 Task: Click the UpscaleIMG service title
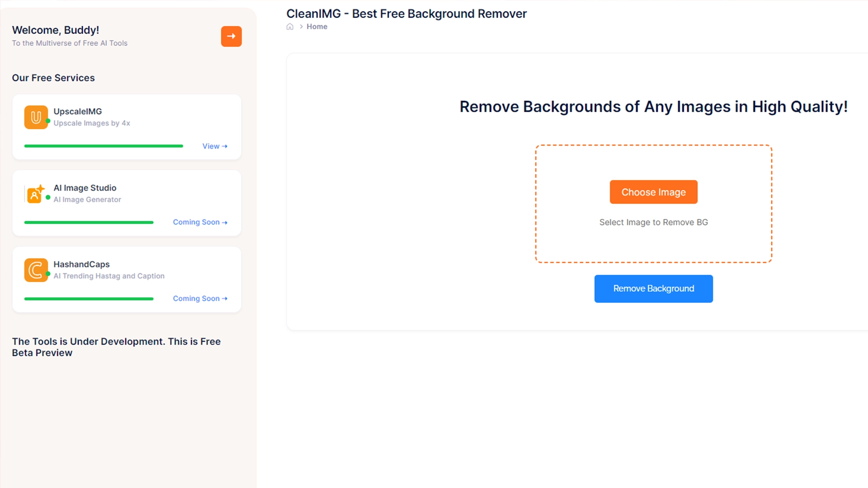click(78, 111)
